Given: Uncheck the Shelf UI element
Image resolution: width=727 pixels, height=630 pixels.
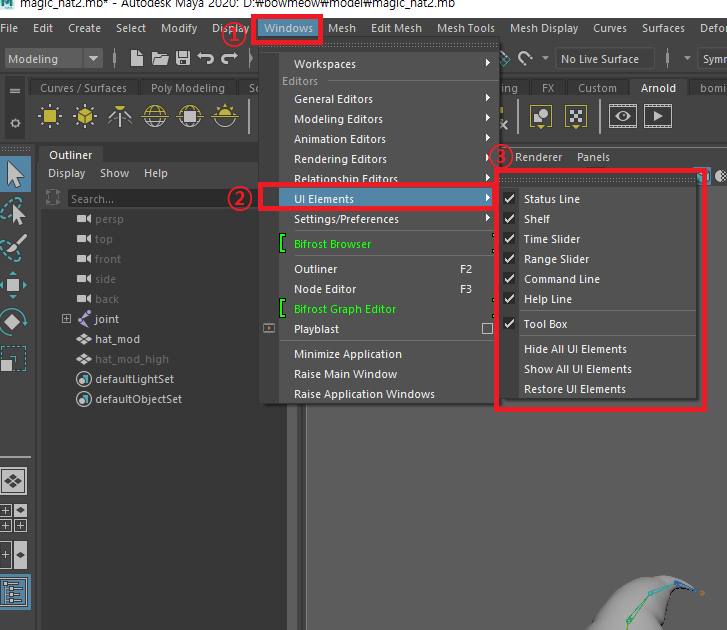Looking at the screenshot, I should tap(509, 219).
